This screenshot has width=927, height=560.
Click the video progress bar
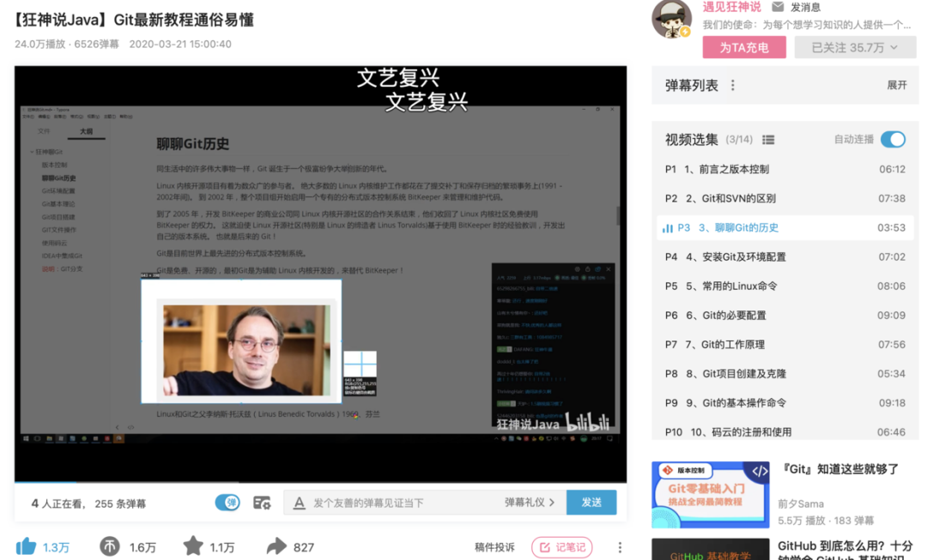[x=320, y=482]
